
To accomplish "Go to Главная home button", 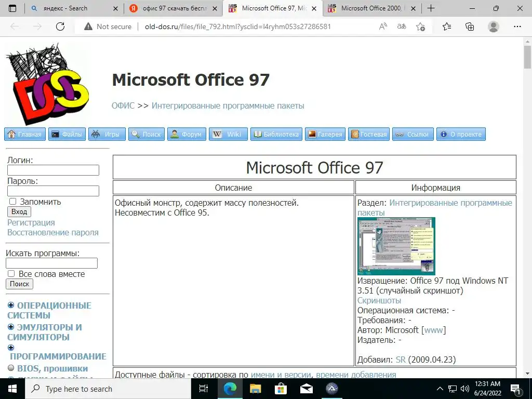I will point(25,134).
